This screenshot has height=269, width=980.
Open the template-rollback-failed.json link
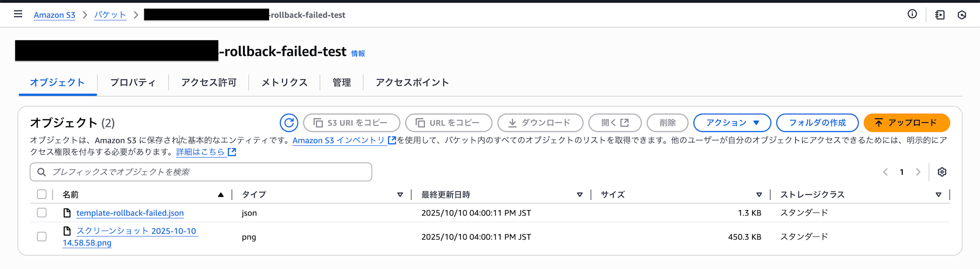[x=130, y=213]
